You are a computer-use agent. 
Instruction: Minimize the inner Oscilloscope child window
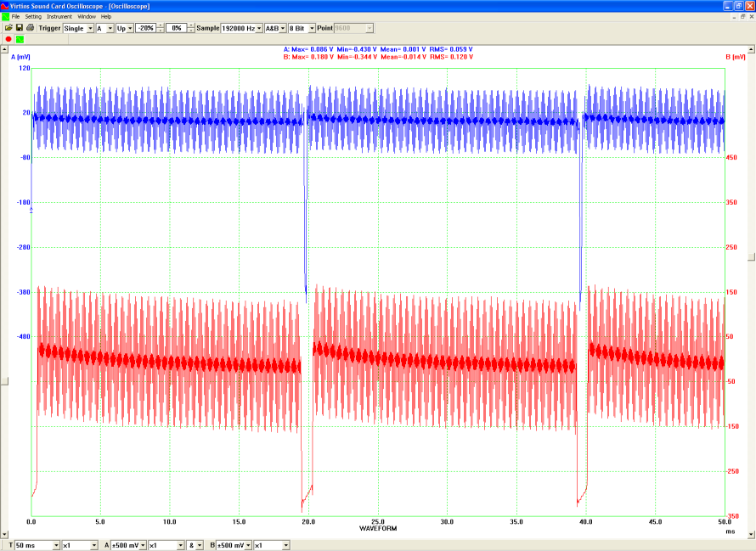click(734, 17)
